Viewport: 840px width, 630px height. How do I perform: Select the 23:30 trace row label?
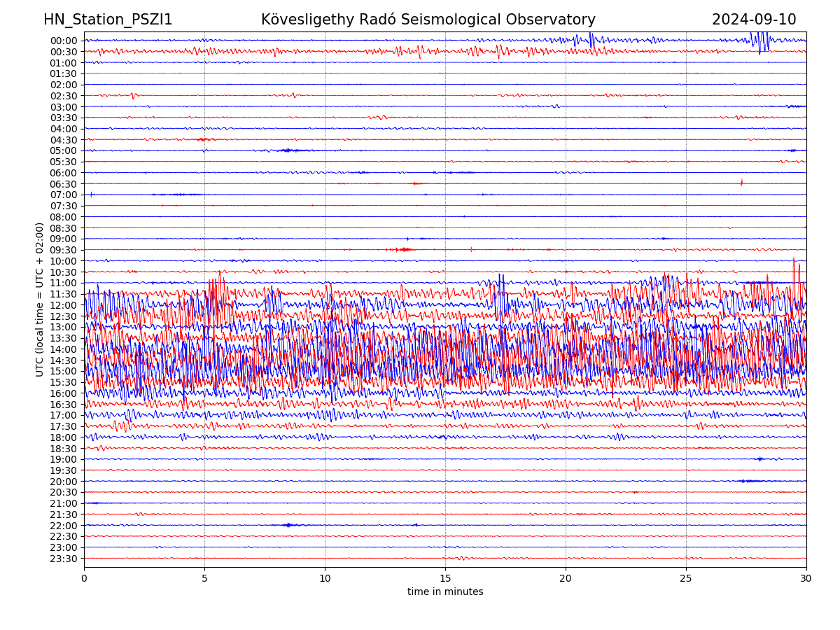[x=64, y=559]
